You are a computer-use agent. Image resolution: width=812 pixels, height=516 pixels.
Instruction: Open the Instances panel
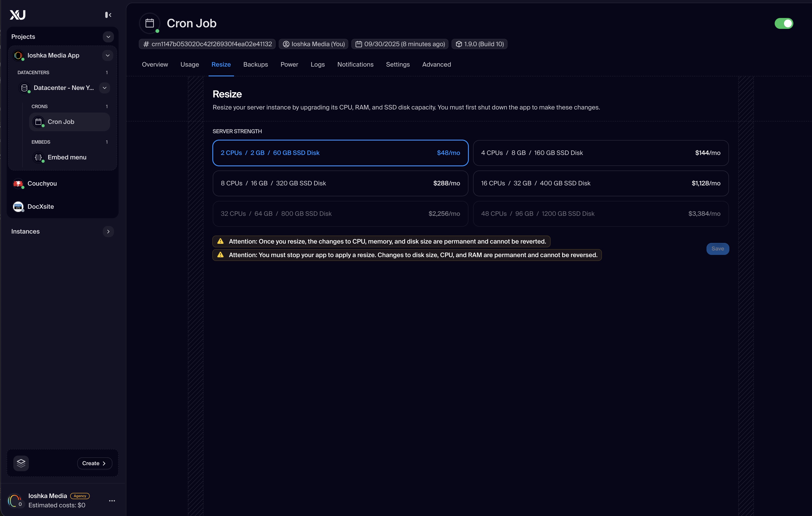108,231
